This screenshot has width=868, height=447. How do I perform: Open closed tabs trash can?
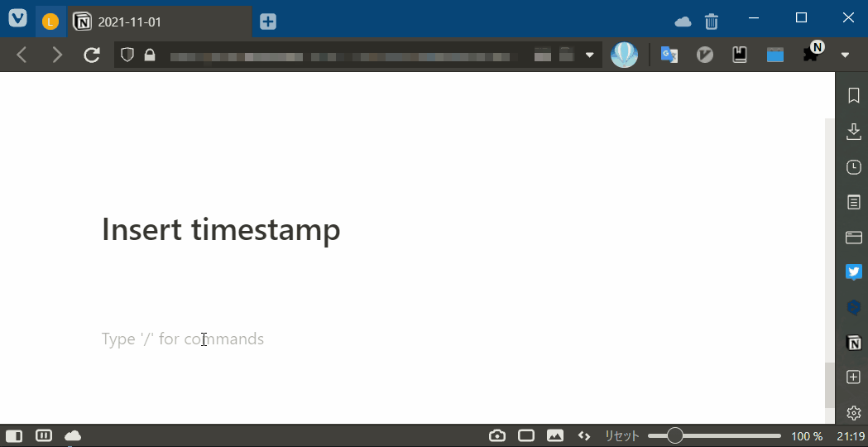click(x=712, y=22)
